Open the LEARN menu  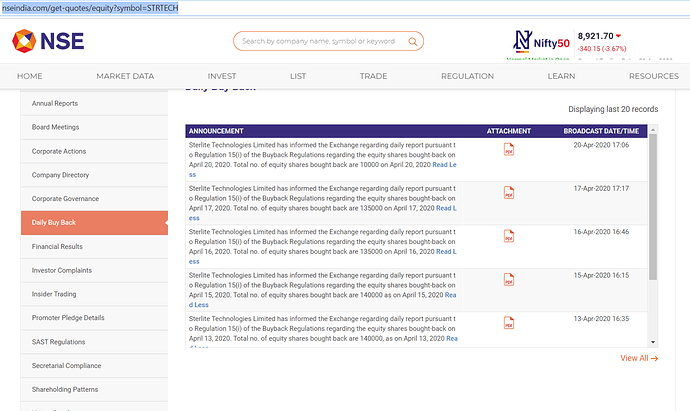561,76
